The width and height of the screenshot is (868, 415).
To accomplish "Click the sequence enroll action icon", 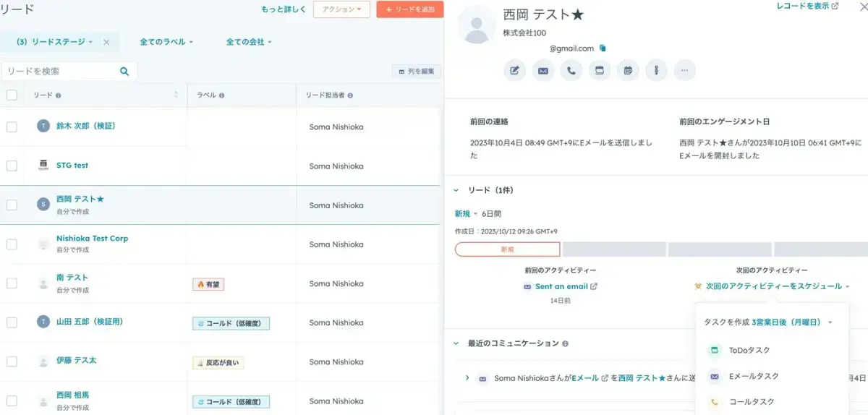I will click(x=656, y=70).
